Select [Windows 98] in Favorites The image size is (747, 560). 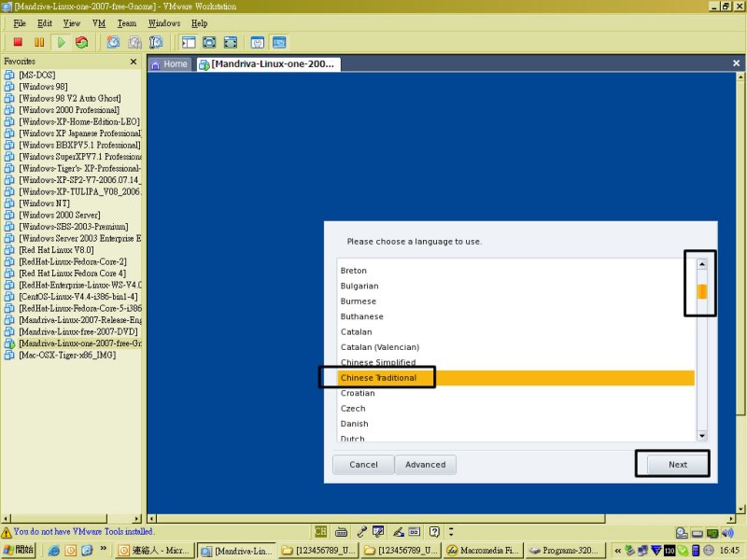coord(43,87)
